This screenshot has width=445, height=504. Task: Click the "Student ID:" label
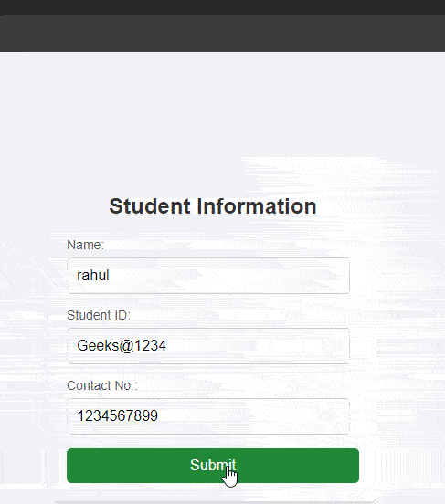(99, 315)
